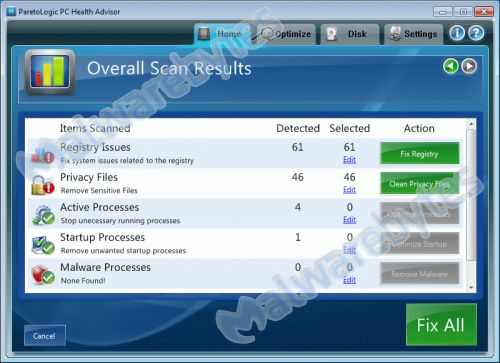Viewport: 500px width, 363px height.
Task: Edit Active Processes selection
Action: pyautogui.click(x=349, y=220)
